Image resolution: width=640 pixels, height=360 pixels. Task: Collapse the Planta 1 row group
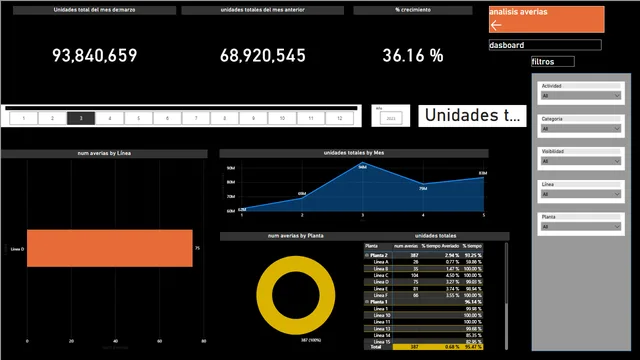(367, 302)
